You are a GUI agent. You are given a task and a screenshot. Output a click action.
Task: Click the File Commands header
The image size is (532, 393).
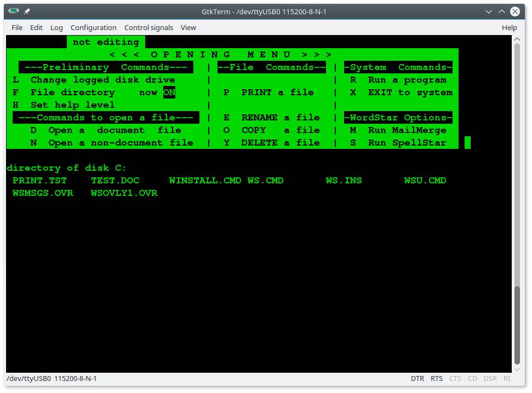click(271, 67)
